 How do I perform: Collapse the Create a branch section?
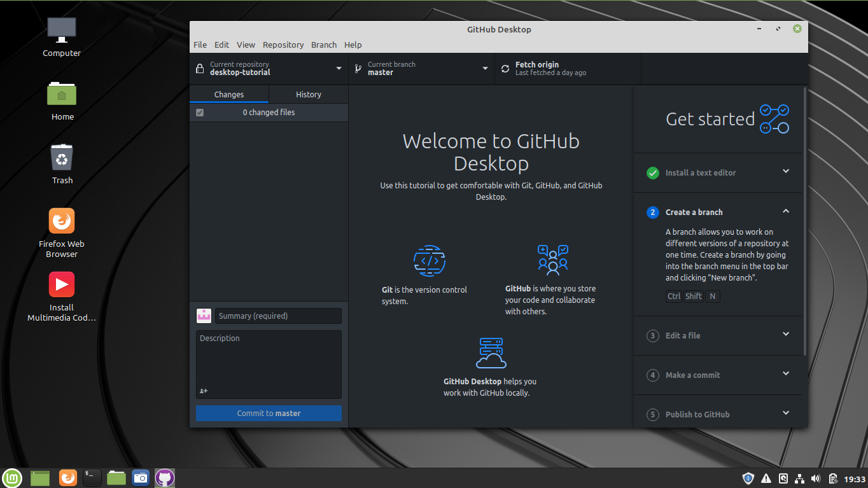pyautogui.click(x=785, y=211)
